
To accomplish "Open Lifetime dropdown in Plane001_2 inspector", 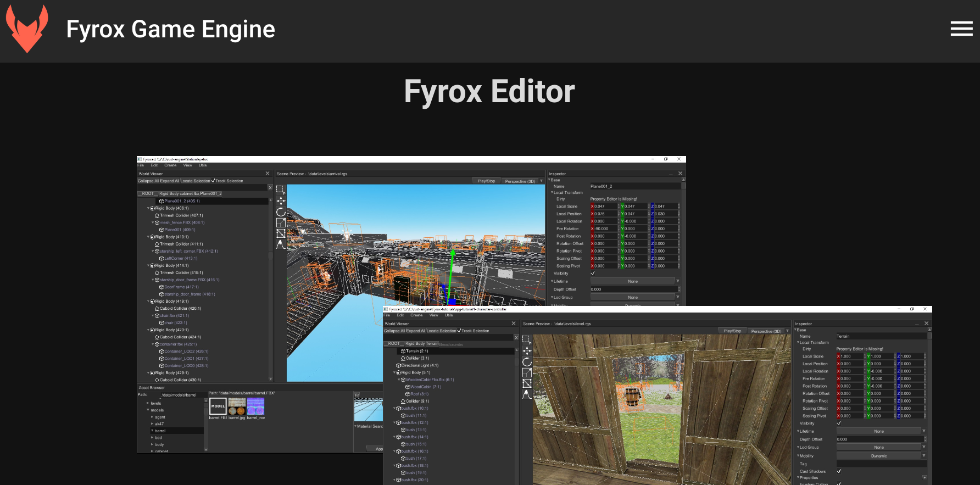I will point(635,281).
